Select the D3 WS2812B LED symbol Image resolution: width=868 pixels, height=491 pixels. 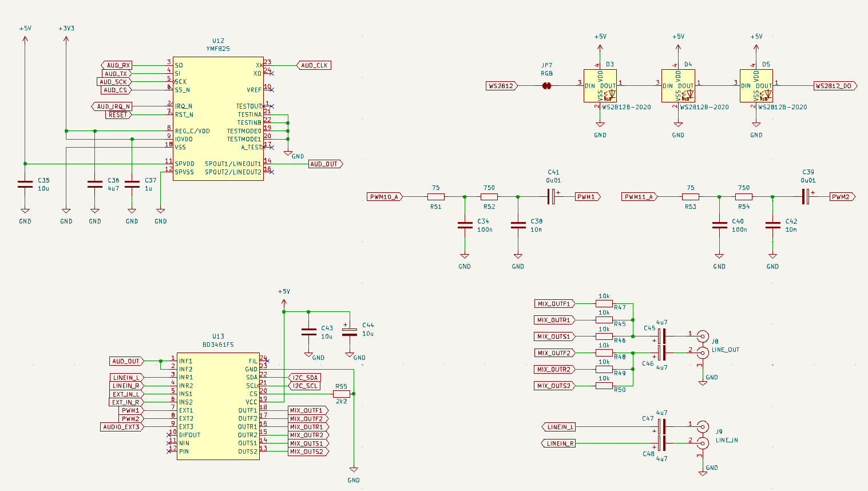(600, 86)
